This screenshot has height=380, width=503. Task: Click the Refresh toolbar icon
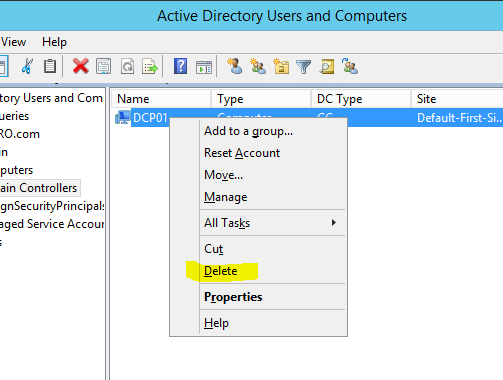tap(127, 66)
